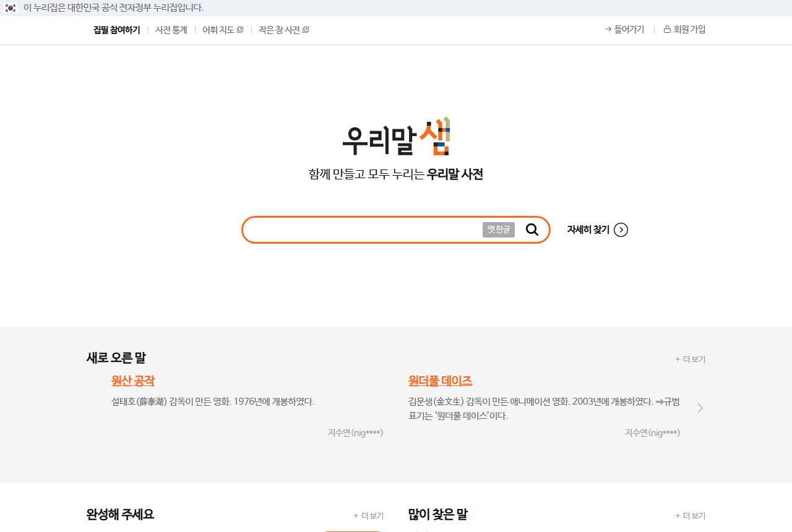Click the 원더풀 데이즈 description text
The height and width of the screenshot is (532, 792).
544,409
